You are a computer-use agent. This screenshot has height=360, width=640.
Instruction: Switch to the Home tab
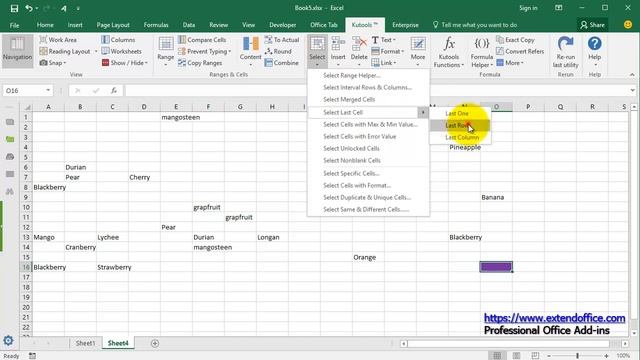point(45,25)
